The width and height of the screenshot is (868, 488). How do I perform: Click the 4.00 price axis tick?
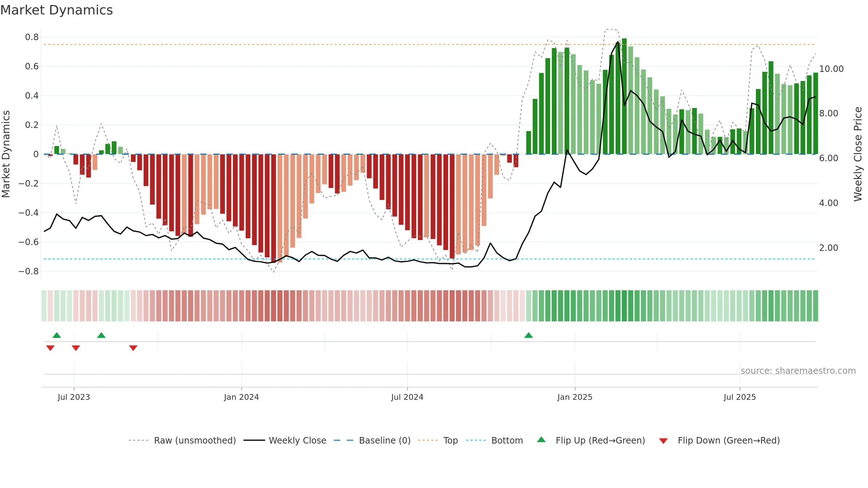(x=829, y=203)
